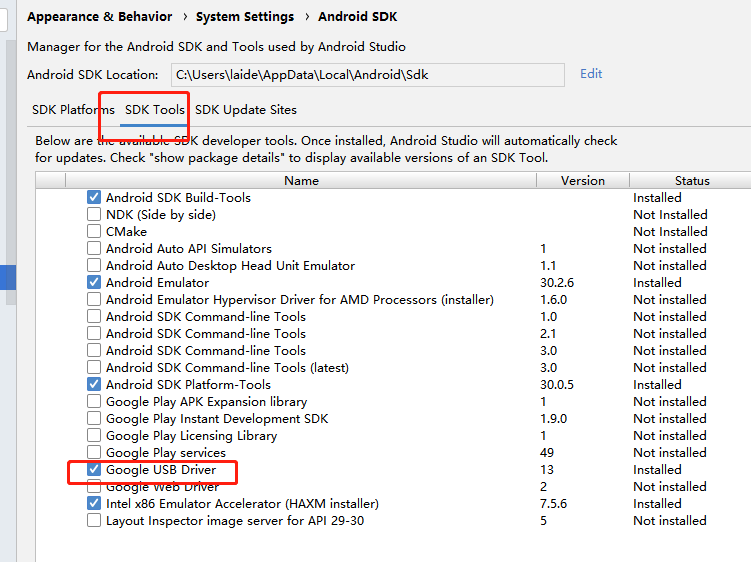Click version '7.5.6' of HAXM installer
The image size is (751, 562).
pyautogui.click(x=554, y=504)
